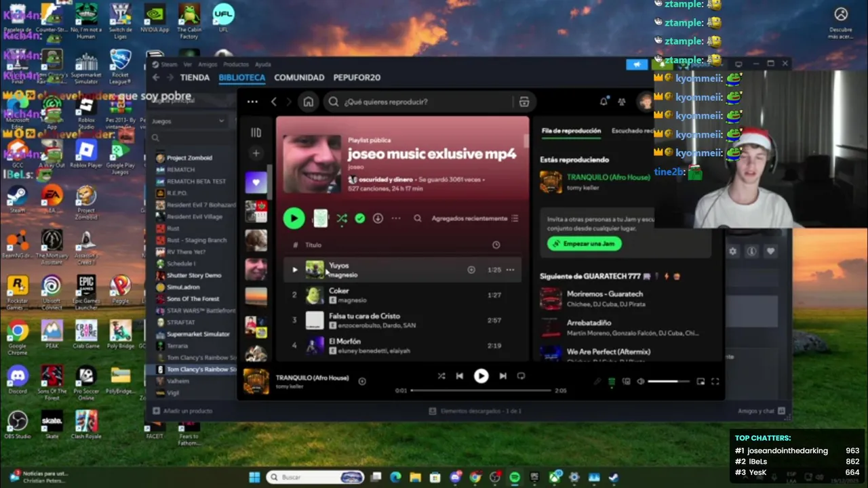The image size is (868, 488).
Task: Open the Epic Games Launcher desktop icon
Action: pyautogui.click(x=86, y=292)
